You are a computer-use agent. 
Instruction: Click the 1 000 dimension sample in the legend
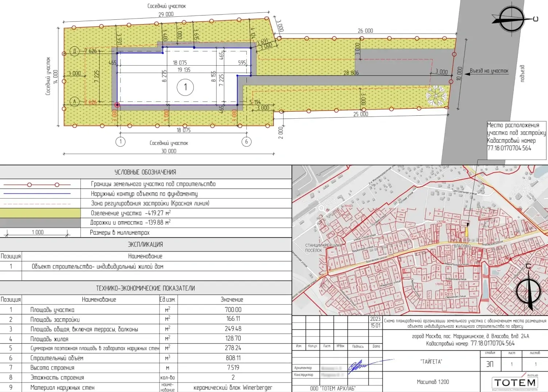[38, 232]
